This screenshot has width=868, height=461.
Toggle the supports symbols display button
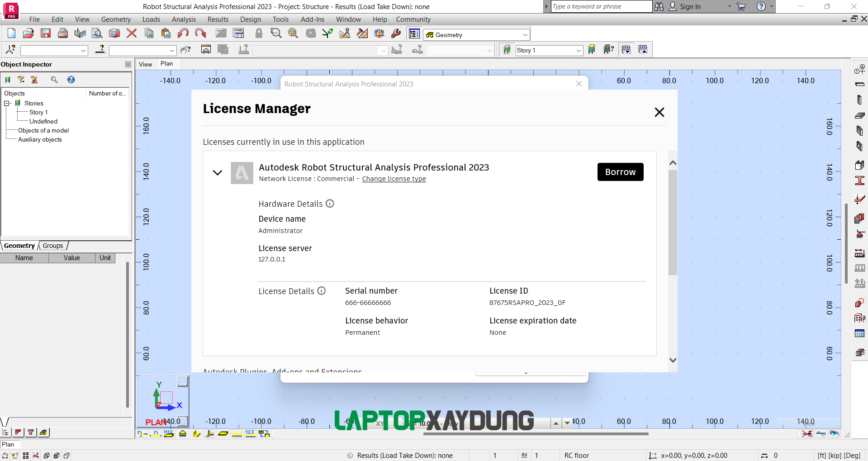pos(182,433)
